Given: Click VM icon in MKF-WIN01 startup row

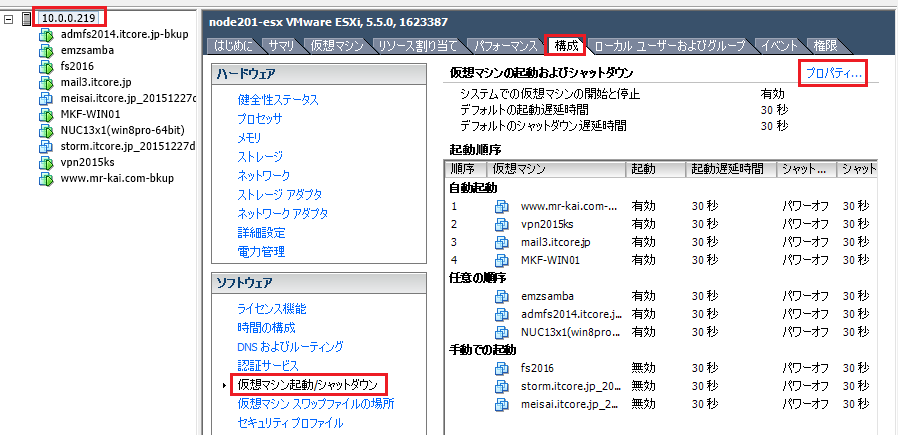Looking at the screenshot, I should pyautogui.click(x=502, y=260).
